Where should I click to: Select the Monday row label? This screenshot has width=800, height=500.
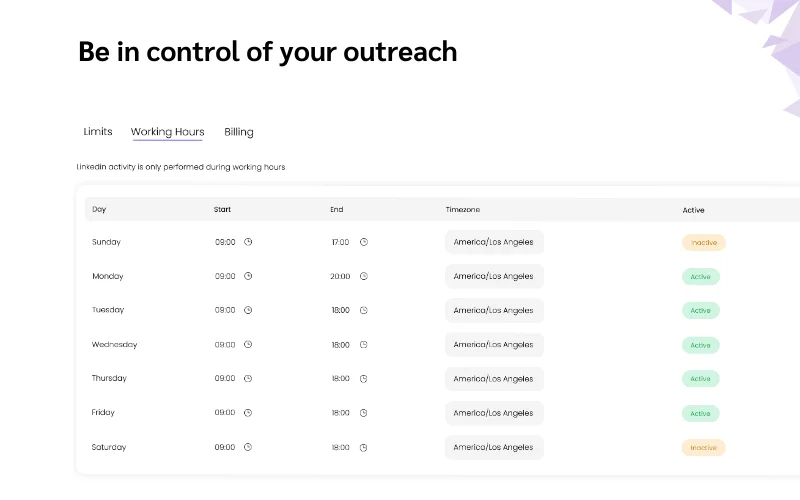tap(108, 276)
